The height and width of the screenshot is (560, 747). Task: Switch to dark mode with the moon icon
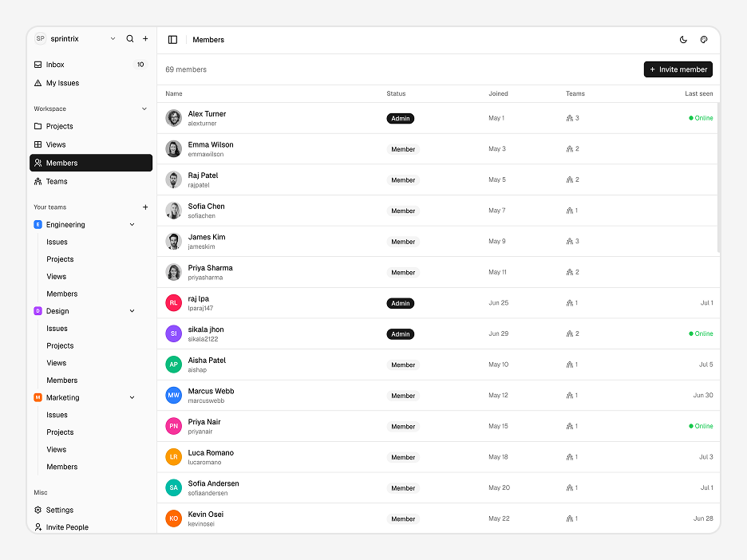(x=683, y=40)
